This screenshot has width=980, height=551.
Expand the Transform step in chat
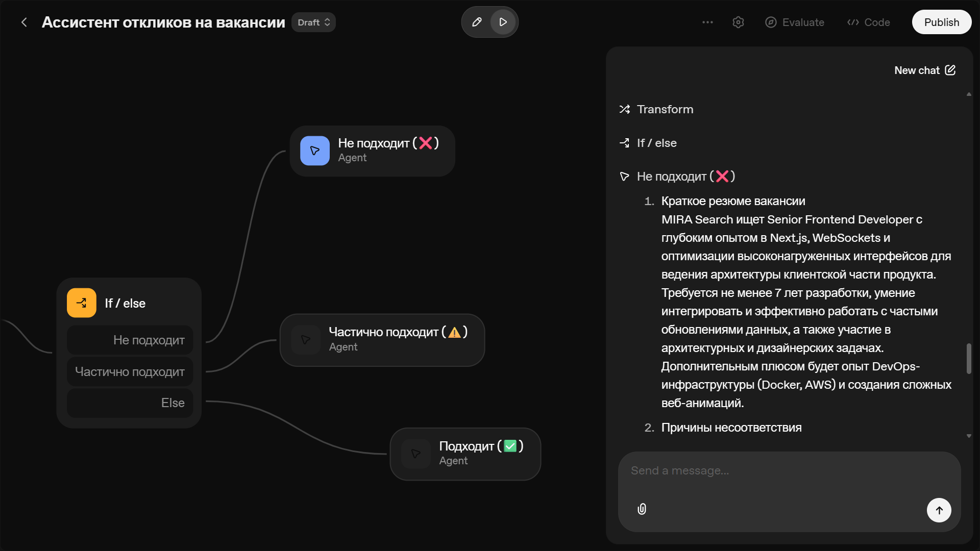tap(665, 109)
